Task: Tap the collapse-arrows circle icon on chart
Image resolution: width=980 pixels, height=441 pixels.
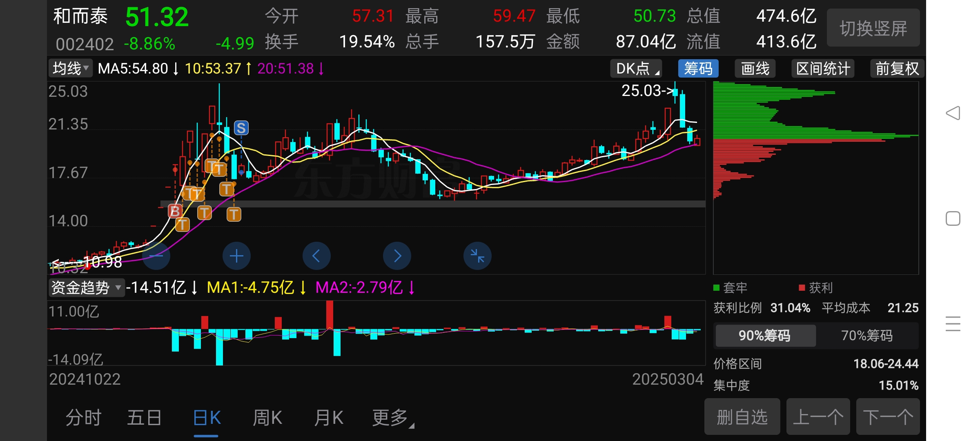Action: 477,256
